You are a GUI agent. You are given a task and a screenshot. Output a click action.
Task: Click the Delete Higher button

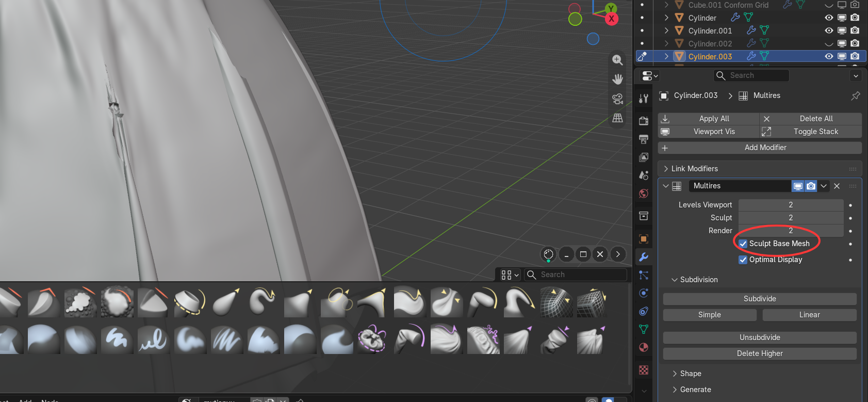[x=760, y=353]
